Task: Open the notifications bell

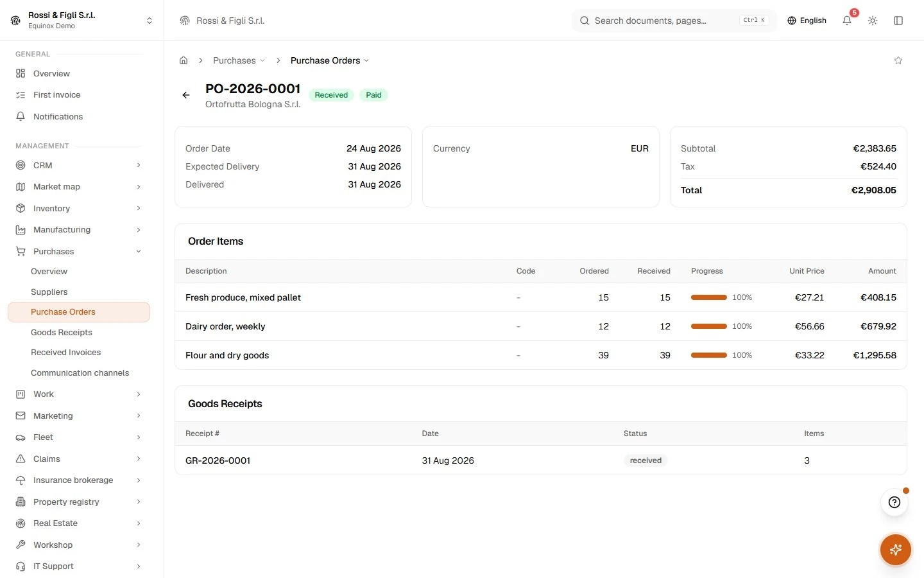Action: [x=847, y=21]
